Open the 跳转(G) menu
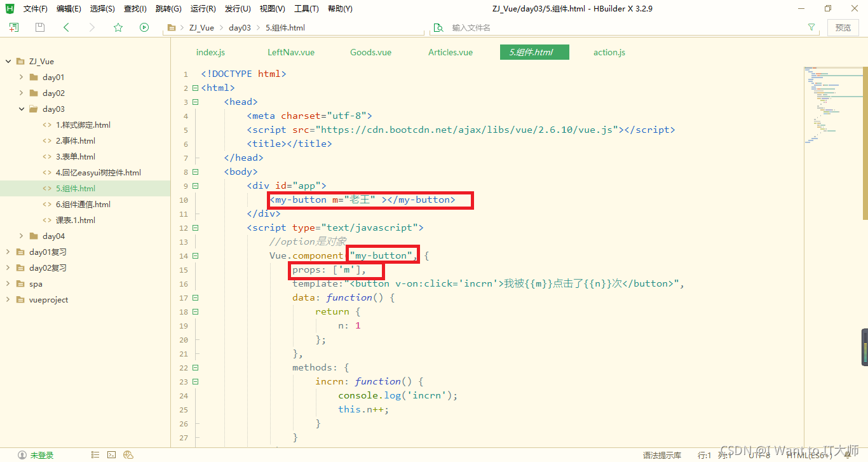 [168, 9]
